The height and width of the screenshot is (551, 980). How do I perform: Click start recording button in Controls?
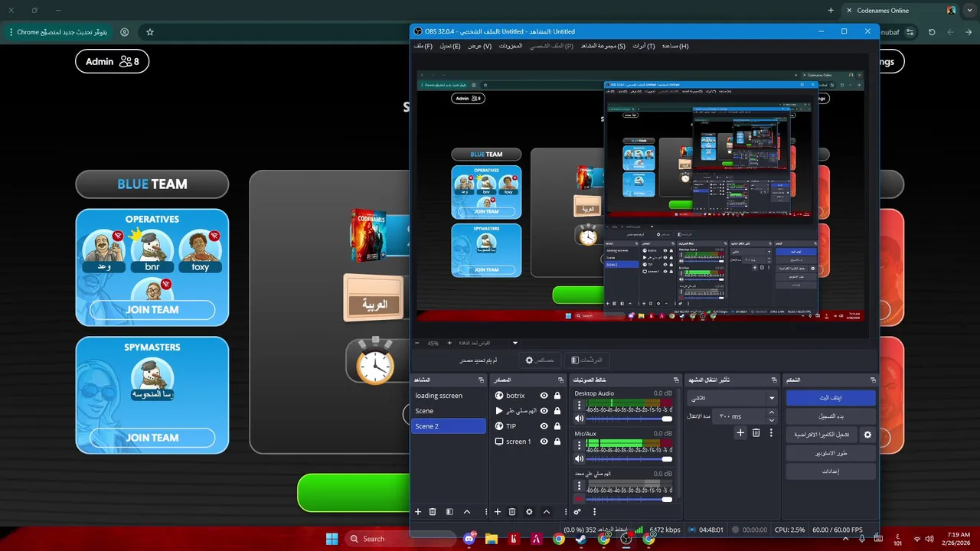point(831,416)
